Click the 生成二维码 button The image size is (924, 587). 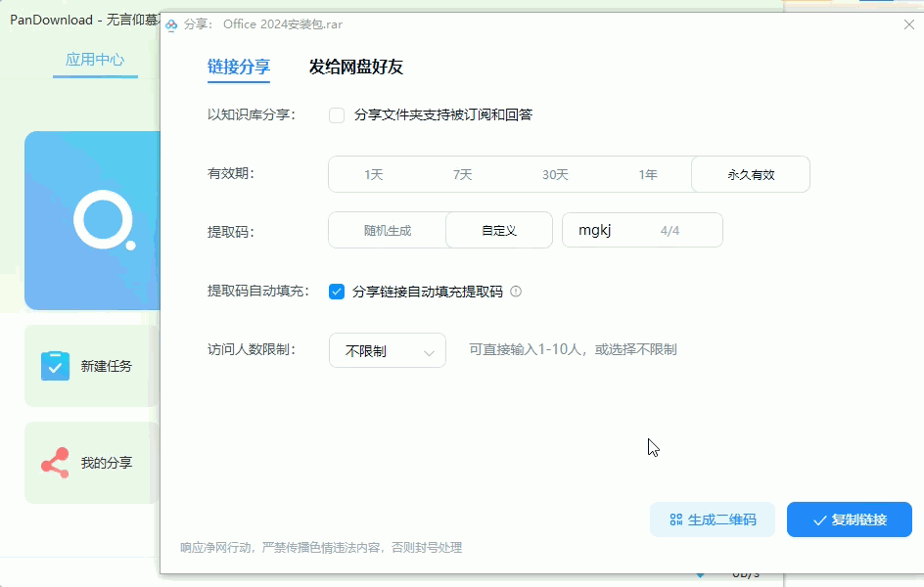coord(713,519)
